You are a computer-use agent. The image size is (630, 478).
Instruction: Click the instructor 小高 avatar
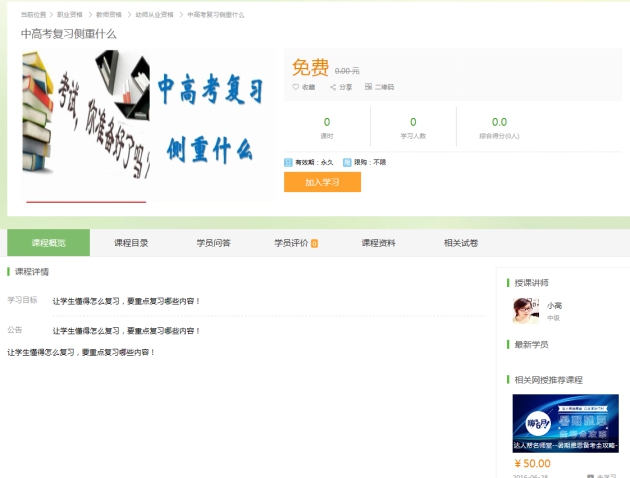pos(525,310)
